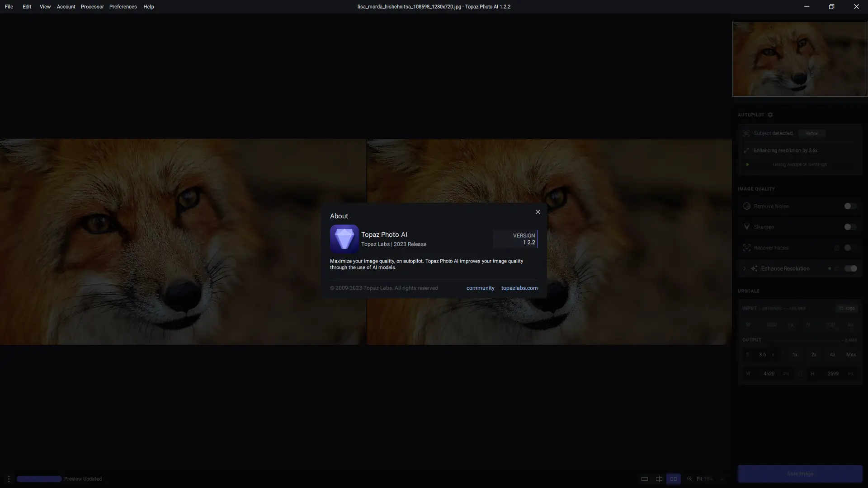Click the Recover Faces icon
This screenshot has height=488, width=868.
click(747, 248)
